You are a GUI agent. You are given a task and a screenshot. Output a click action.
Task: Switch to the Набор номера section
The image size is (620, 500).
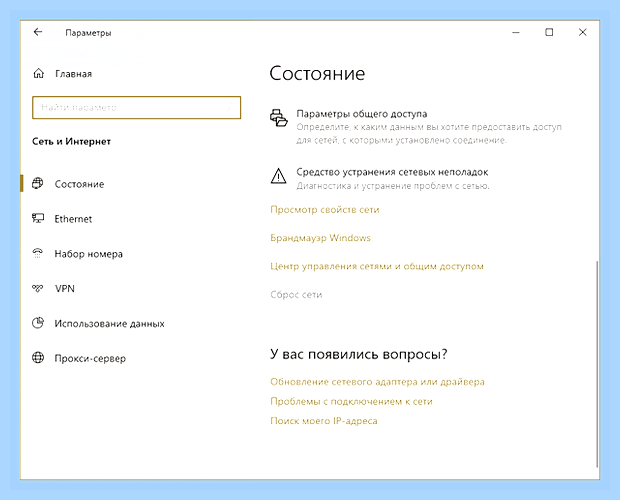pos(89,254)
